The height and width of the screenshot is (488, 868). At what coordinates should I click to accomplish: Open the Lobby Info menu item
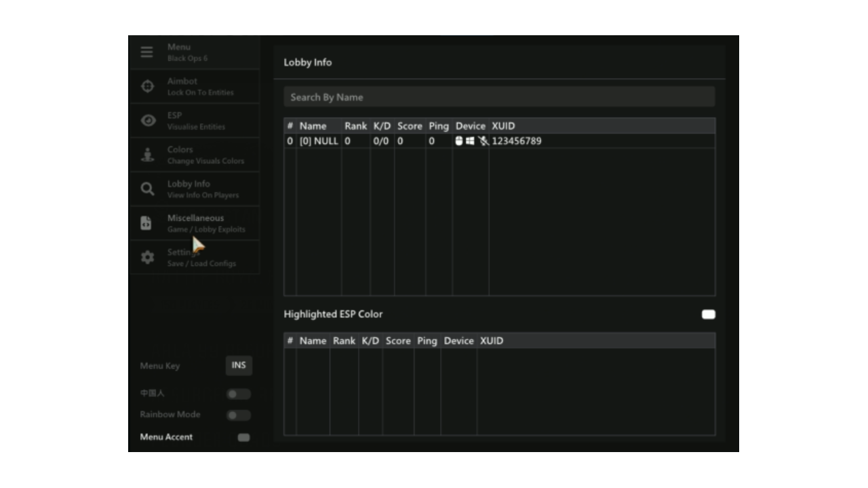pyautogui.click(x=194, y=189)
